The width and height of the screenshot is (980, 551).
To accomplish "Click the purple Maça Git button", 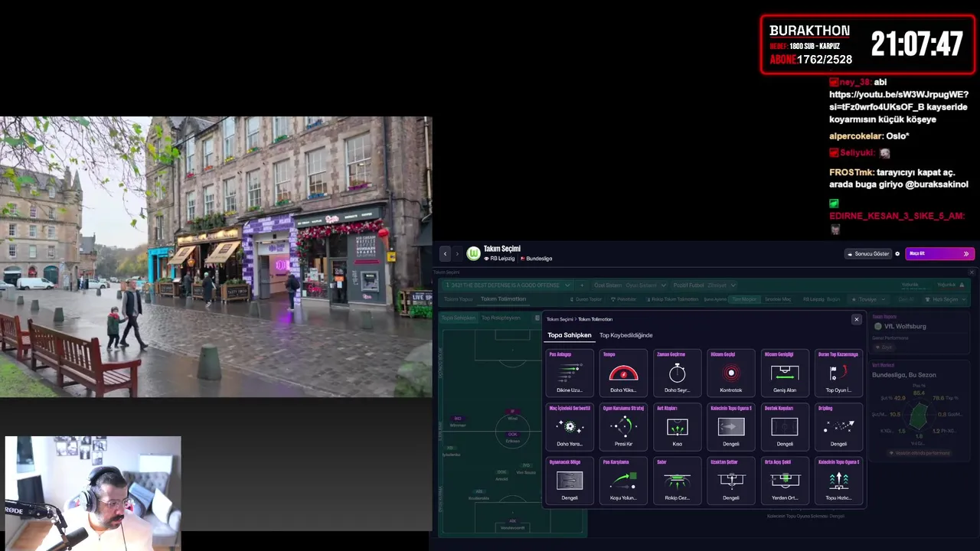I will 939,253.
